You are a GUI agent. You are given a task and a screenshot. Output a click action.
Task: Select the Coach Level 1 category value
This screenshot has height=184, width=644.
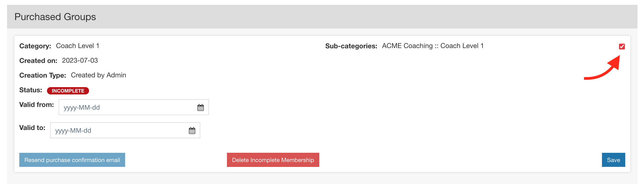pos(77,46)
